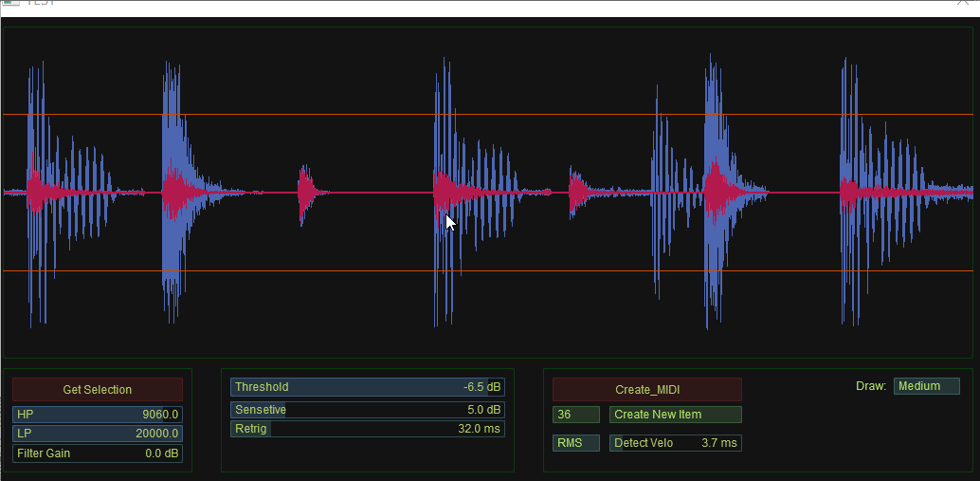Click the lower orange threshold line
Screen dimensions: 980x481
coord(487,270)
